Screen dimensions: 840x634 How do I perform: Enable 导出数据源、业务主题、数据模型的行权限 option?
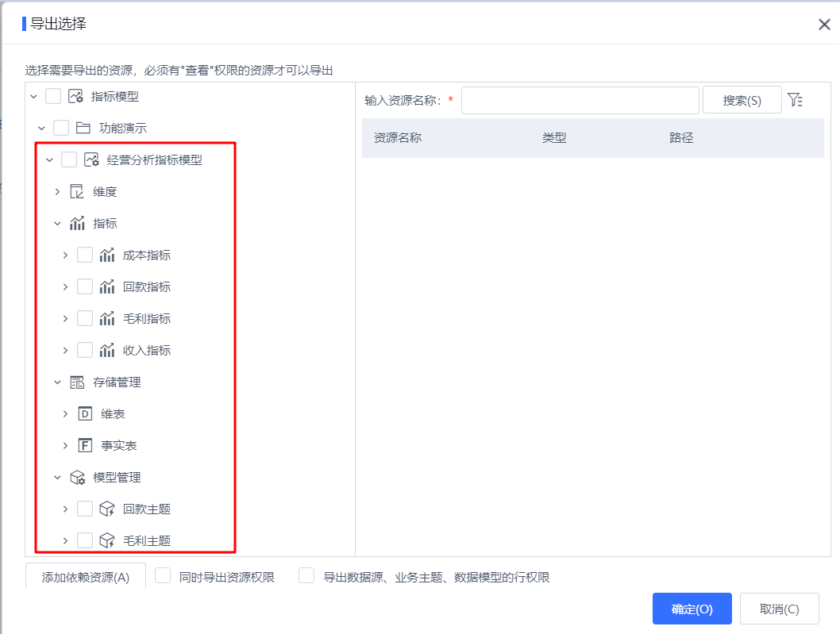[x=306, y=575]
